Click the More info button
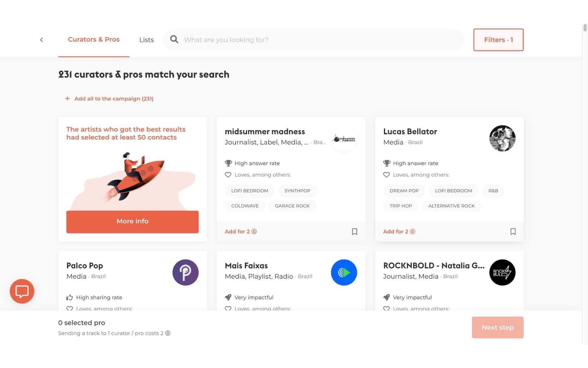 click(132, 222)
